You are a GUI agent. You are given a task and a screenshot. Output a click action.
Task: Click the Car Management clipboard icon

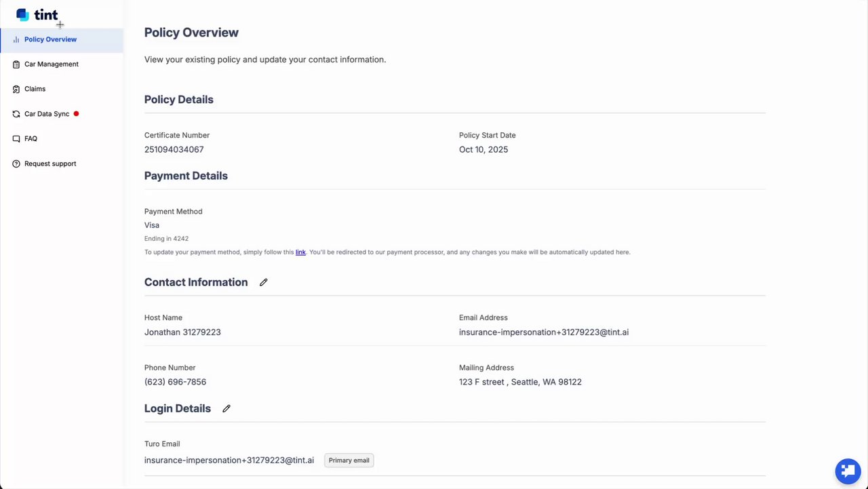[x=16, y=64]
